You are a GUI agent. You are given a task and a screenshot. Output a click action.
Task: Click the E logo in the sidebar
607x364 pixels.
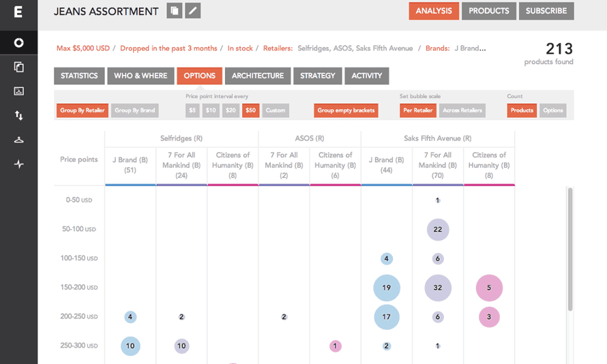[18, 12]
